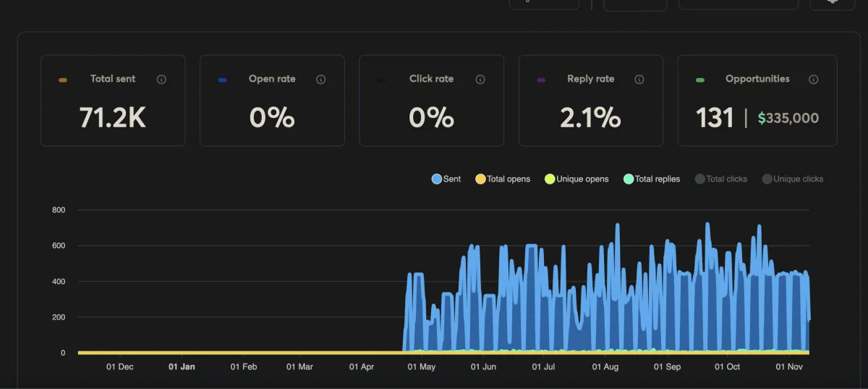Click the blue Open rate color marker
The width and height of the screenshot is (868, 389).
[222, 80]
